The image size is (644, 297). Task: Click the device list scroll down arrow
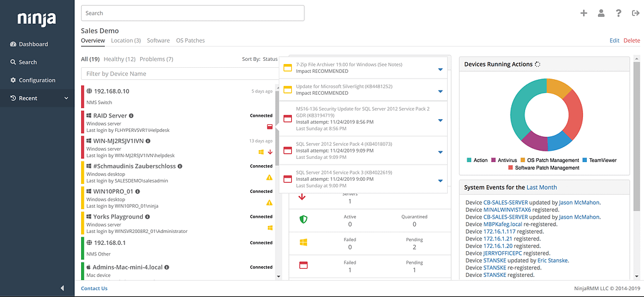point(277,276)
